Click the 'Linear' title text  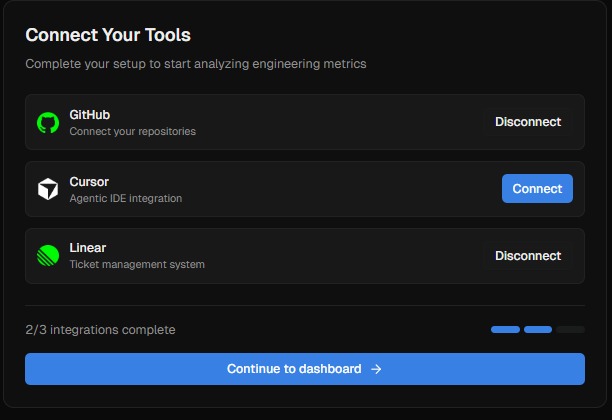(88, 248)
